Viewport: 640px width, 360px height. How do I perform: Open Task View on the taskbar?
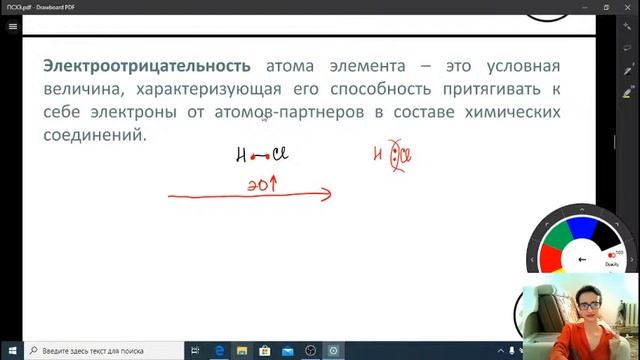tap(196, 351)
